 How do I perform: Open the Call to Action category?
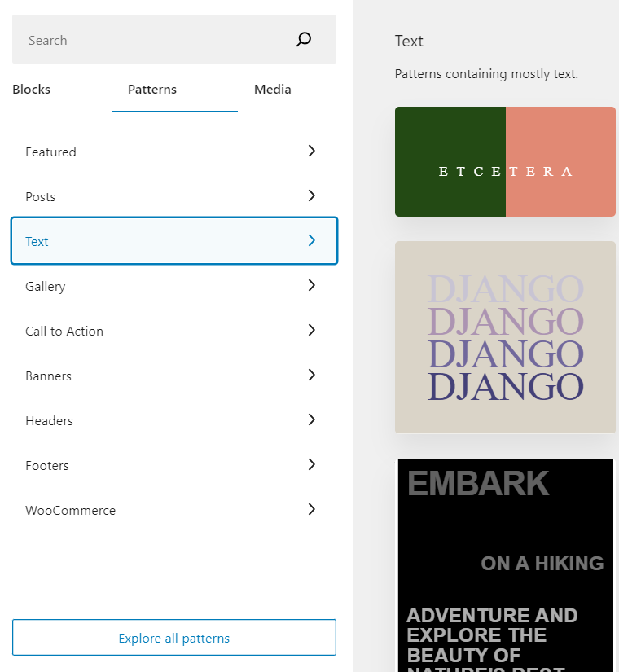click(174, 331)
